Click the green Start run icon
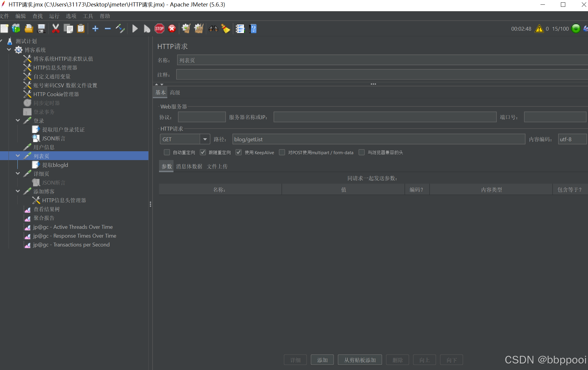Image resolution: width=588 pixels, height=370 pixels. [135, 29]
